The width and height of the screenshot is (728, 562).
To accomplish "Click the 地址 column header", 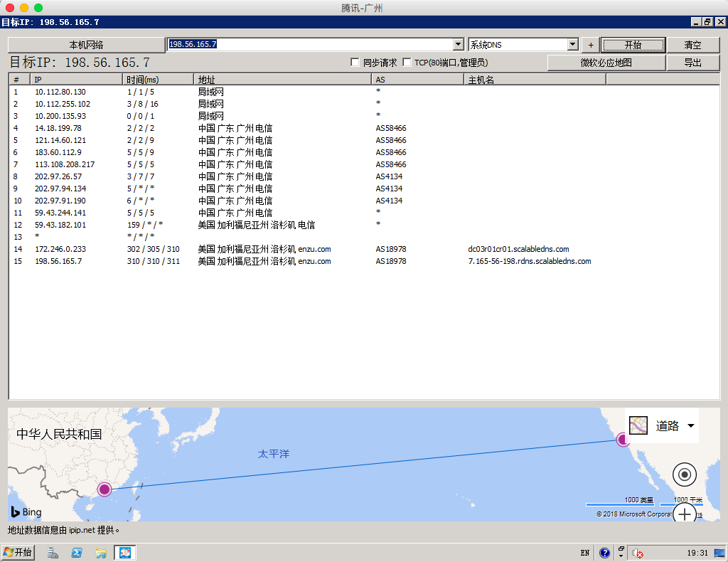I will coord(283,80).
